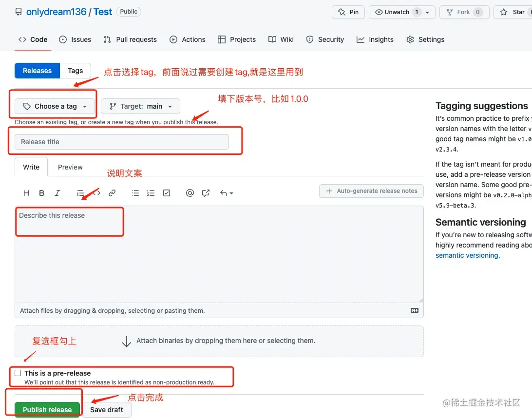The width and height of the screenshot is (532, 419).
Task: Select the Preview editor tab
Action: click(x=70, y=167)
